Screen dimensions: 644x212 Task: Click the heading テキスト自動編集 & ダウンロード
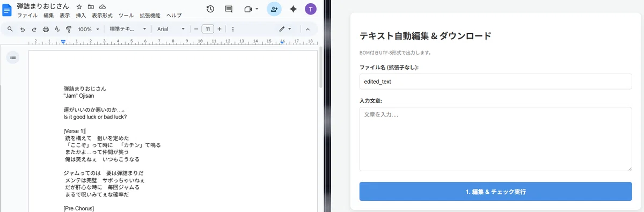click(x=425, y=36)
